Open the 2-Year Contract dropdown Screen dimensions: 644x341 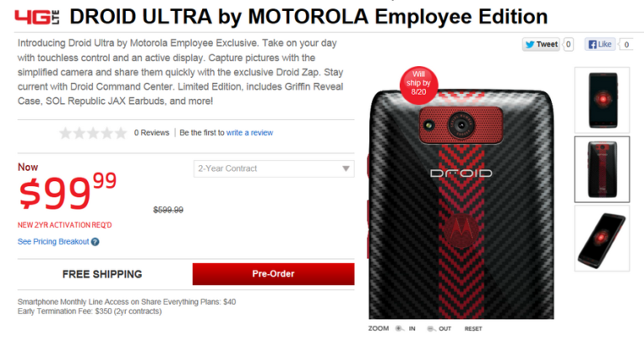(273, 168)
